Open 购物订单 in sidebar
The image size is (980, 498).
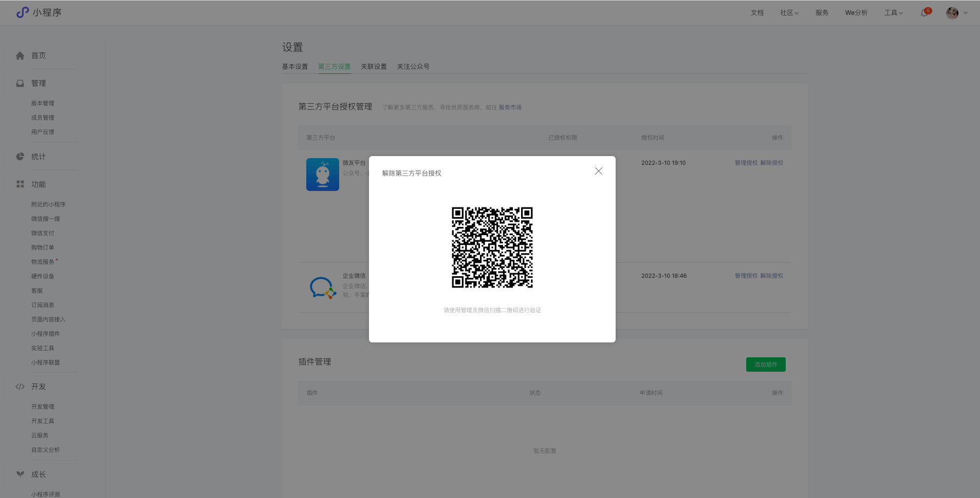tap(43, 247)
